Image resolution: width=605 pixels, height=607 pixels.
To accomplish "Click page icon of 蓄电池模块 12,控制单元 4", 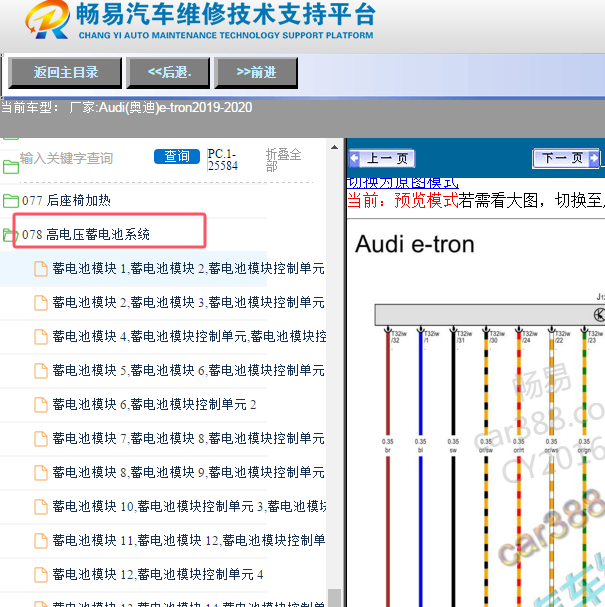I will (x=41, y=575).
